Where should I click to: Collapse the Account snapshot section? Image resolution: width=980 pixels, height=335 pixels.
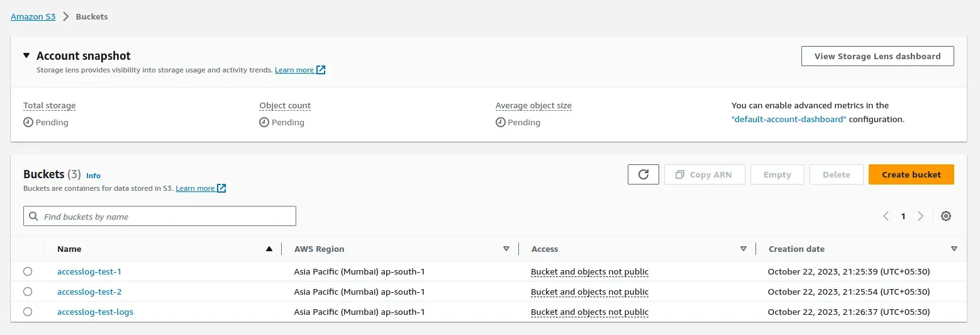pos(26,55)
